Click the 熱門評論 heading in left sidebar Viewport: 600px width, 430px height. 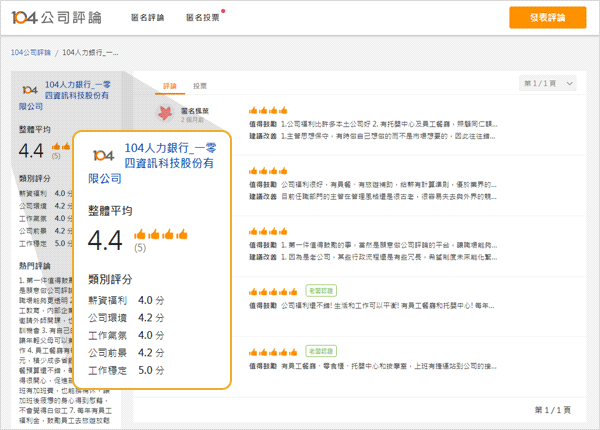click(35, 265)
